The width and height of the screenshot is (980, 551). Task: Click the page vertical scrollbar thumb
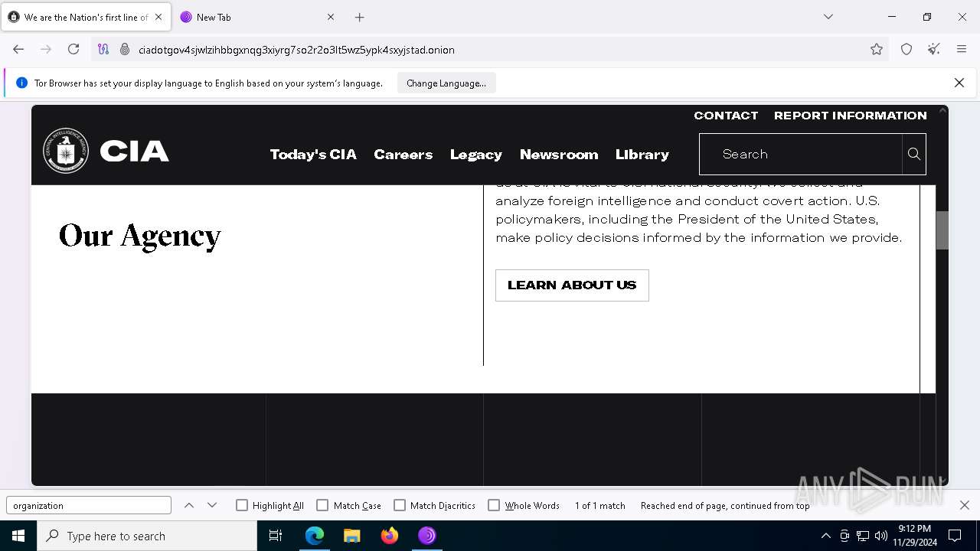tap(942, 230)
